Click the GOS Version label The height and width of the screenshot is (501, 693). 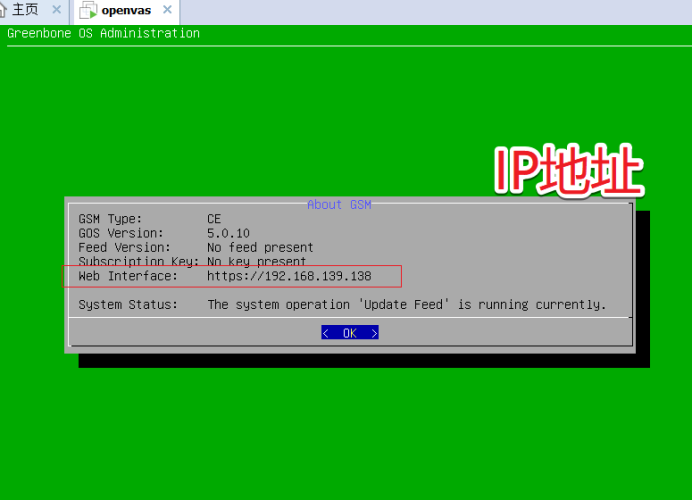121,233
